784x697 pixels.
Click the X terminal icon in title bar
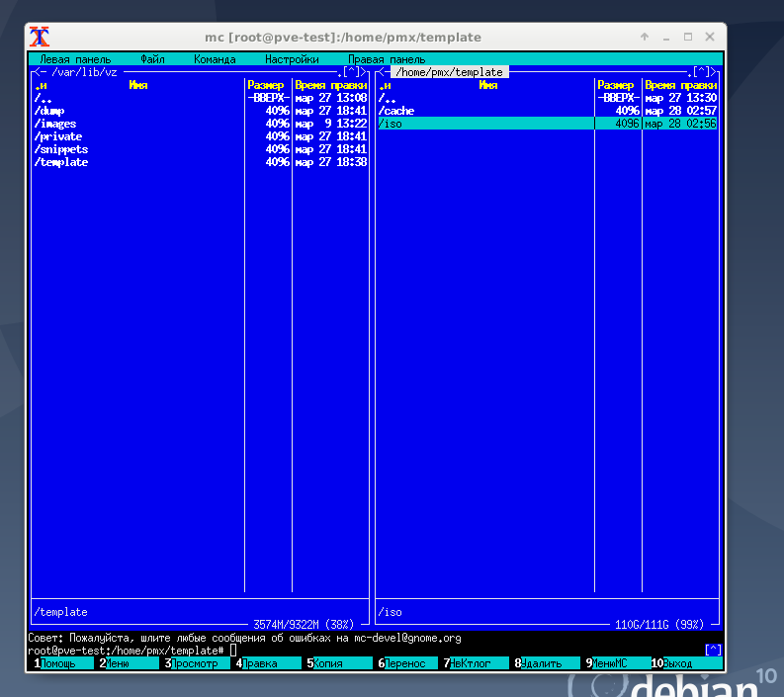[39, 37]
